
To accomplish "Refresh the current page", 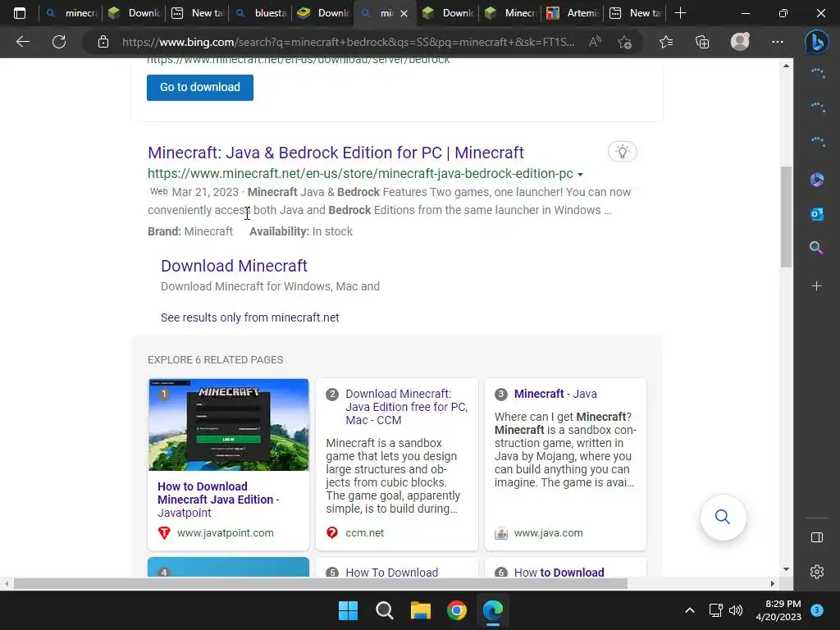I will 59,42.
